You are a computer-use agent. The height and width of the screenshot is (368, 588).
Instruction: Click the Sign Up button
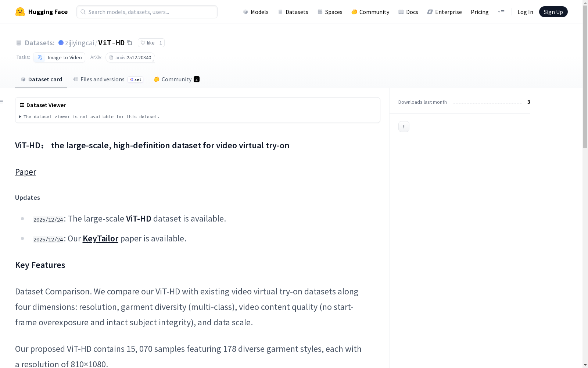[x=553, y=12]
